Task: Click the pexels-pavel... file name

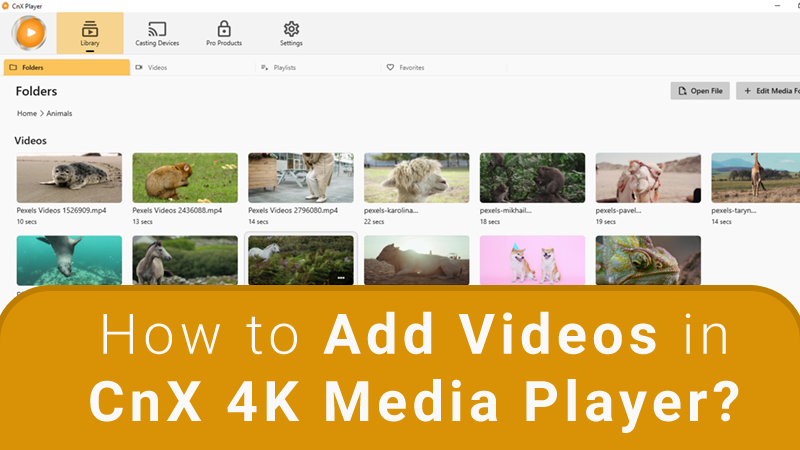Action: 618,210
